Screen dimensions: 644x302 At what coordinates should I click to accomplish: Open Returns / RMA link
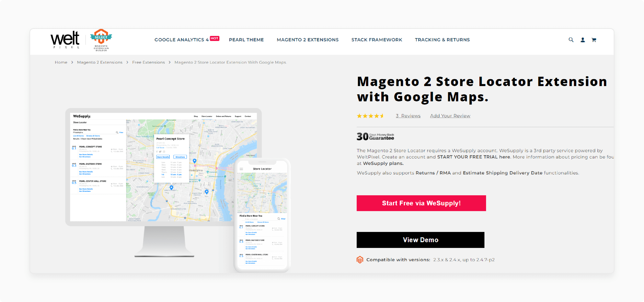pyautogui.click(x=433, y=173)
